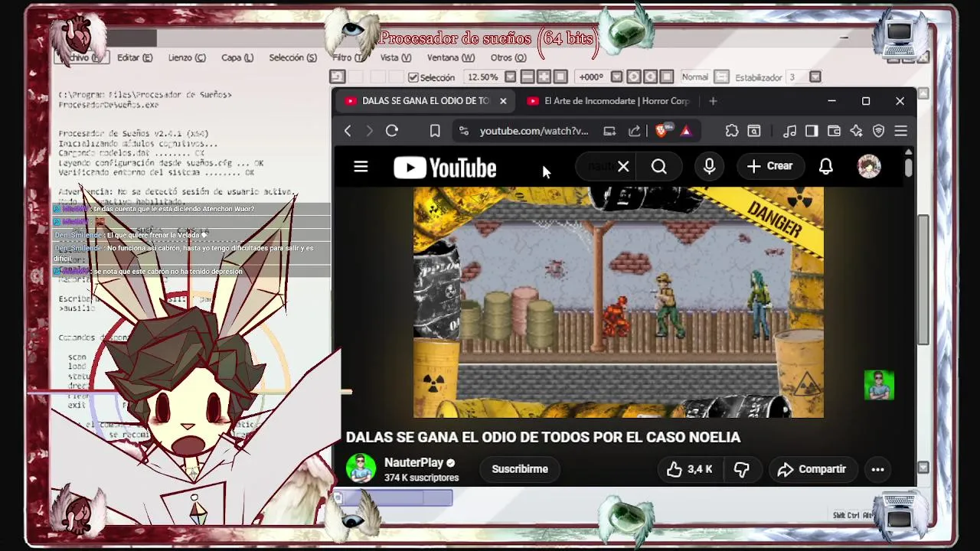
Task: Open the YouTube account avatar menu
Action: click(x=869, y=166)
